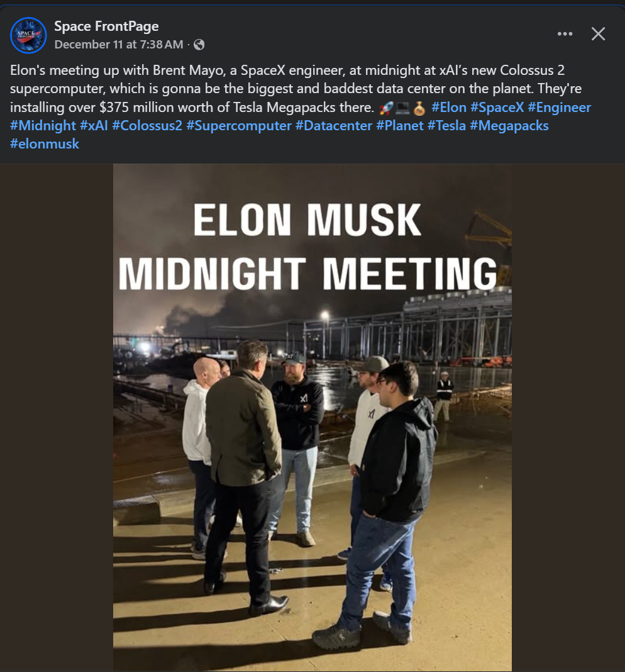
Task: Close the post with the X icon
Action: pyautogui.click(x=598, y=34)
